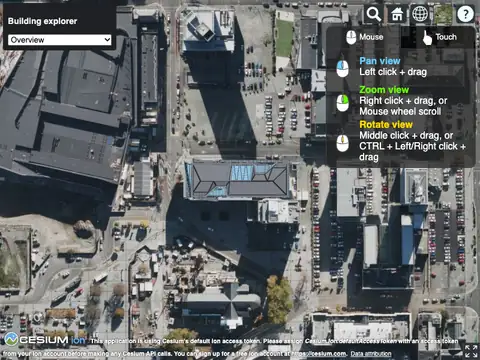The width and height of the screenshot is (480, 360).
Task: Toggle the question mark navigation help button
Action: tap(465, 14)
